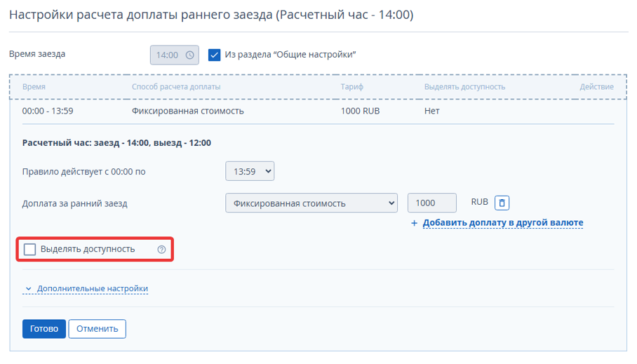Expand Дополнительные настройки section
Screen dimensions: 637x364
[86, 288]
